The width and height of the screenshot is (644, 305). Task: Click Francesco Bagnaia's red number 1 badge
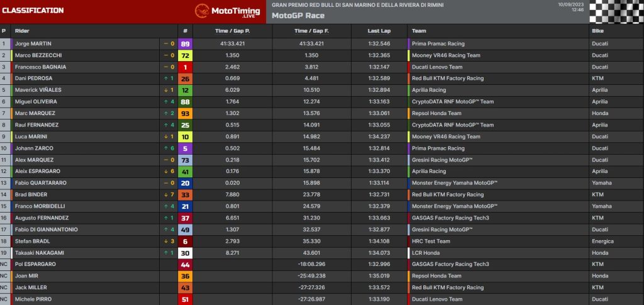pyautogui.click(x=185, y=67)
